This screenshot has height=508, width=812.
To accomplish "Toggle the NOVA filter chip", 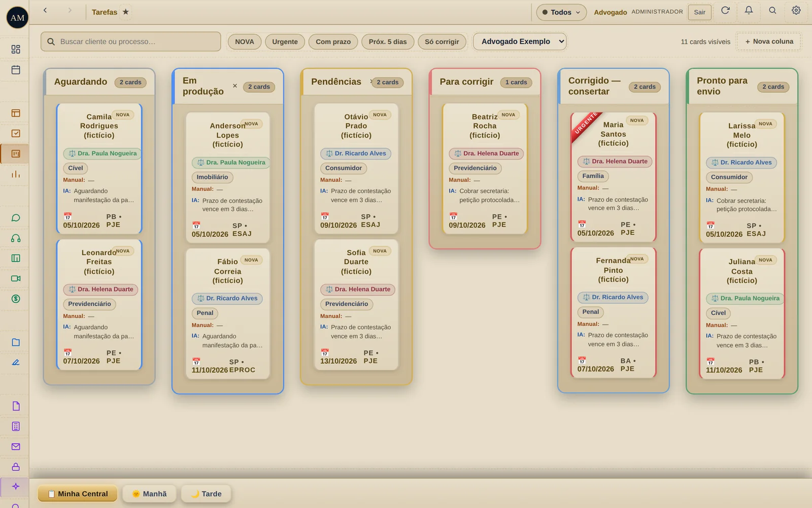I will pos(245,42).
